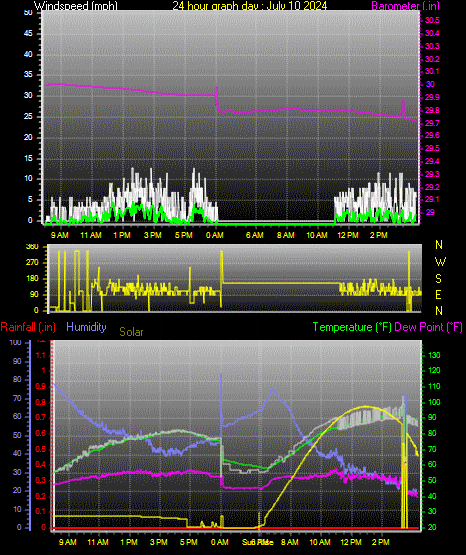Select the Solar legend label
The height and width of the screenshot is (555, 466).
[131, 332]
